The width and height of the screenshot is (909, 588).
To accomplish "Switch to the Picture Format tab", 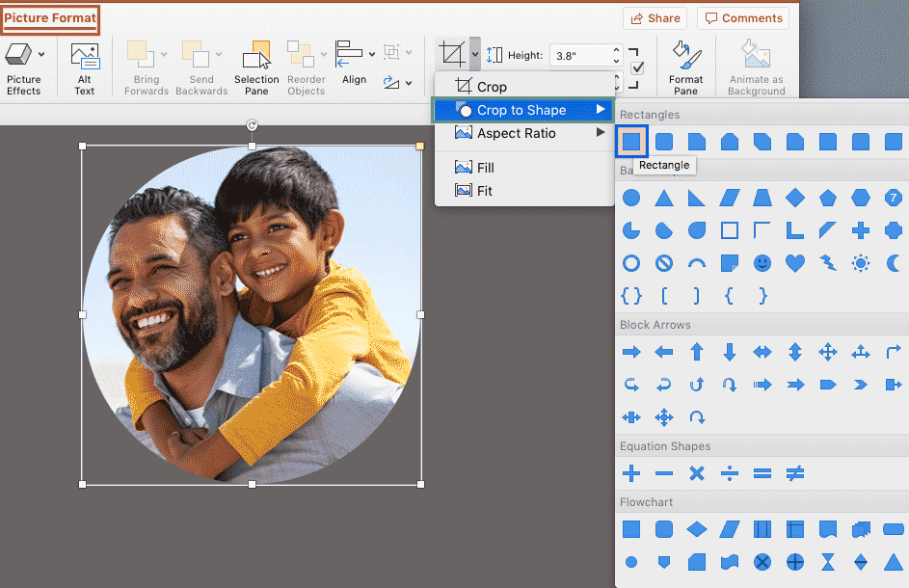I will (50, 18).
